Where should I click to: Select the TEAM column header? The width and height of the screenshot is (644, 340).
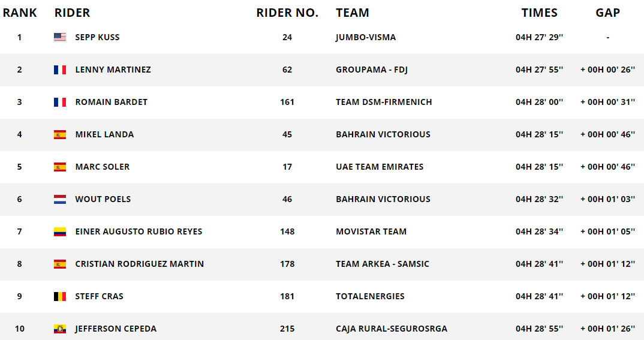tap(353, 13)
